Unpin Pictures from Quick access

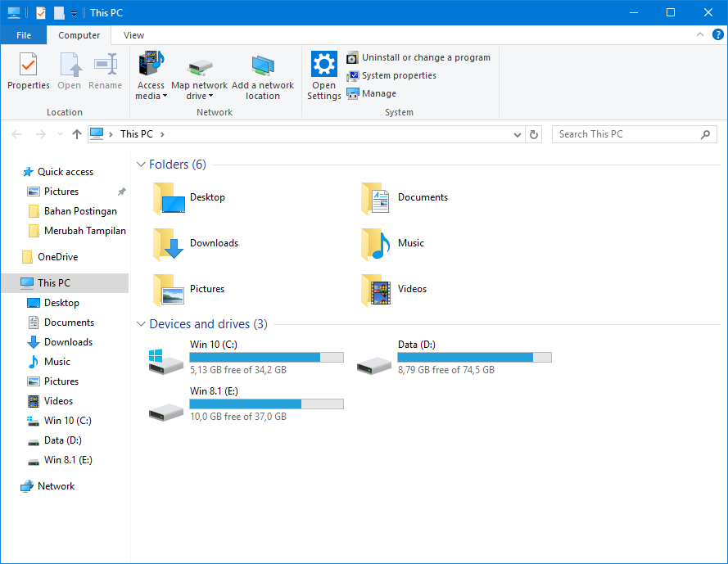point(120,191)
